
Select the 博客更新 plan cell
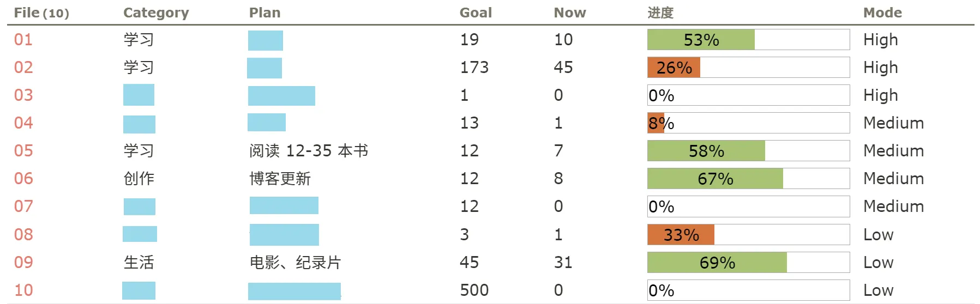point(280,179)
